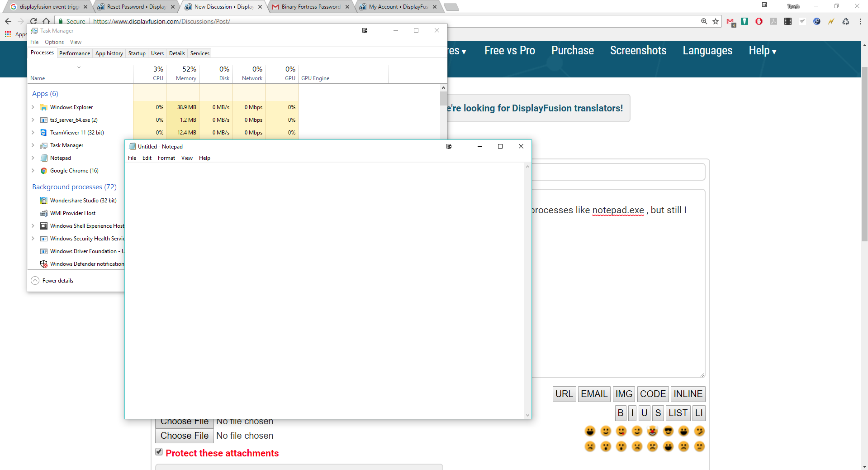The image size is (868, 470).
Task: Open the Help dropdown in site navigation
Action: pos(762,51)
